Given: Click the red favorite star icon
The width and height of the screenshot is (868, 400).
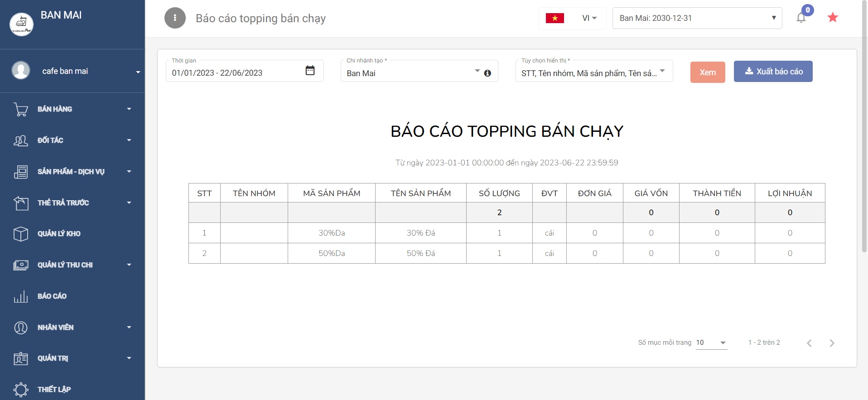Looking at the screenshot, I should point(833,18).
